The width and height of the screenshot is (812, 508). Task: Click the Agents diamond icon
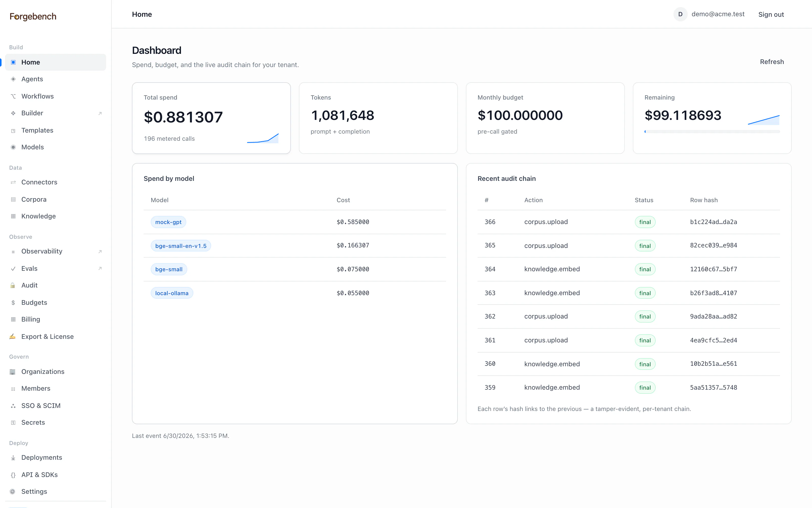pos(13,79)
